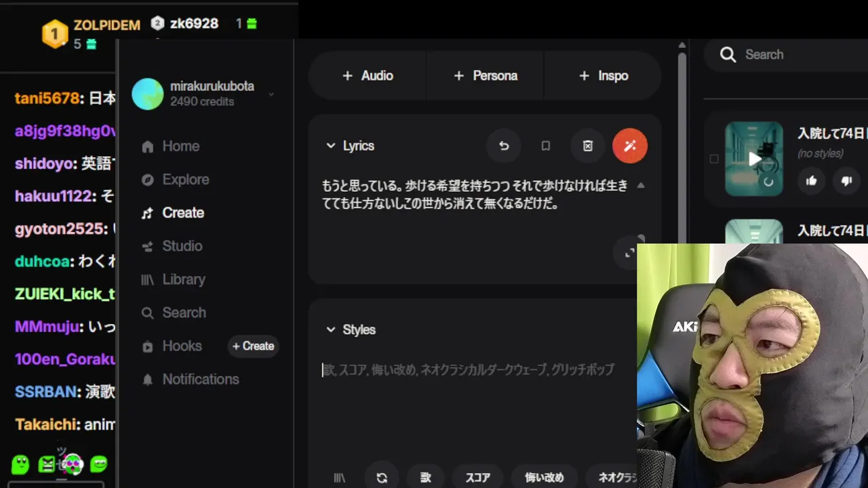Play the first 入院して74日 song thumbnail
Screen dimensions: 868x488
pos(754,159)
